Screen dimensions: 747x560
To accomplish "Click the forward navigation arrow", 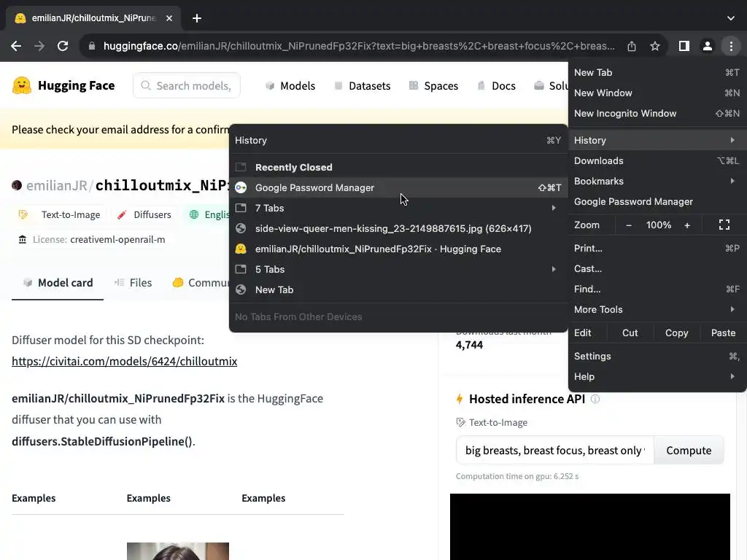I will tap(39, 46).
